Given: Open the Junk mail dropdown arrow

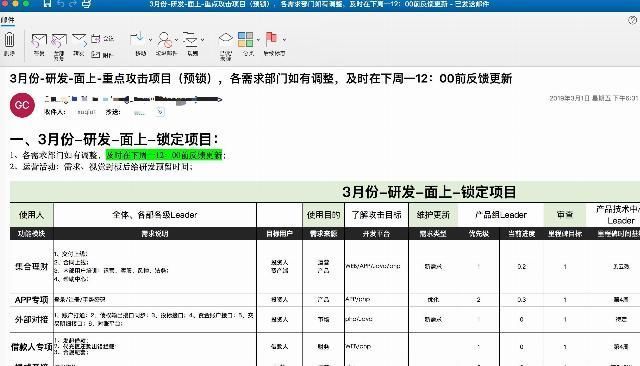Looking at the screenshot, I should 176,40.
